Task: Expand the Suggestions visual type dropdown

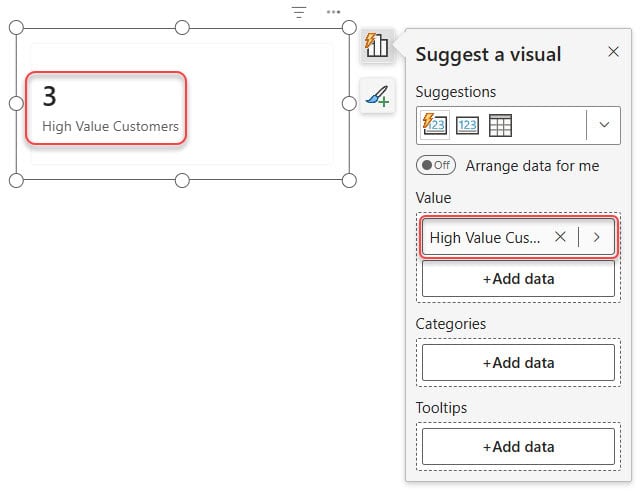Action: (603, 125)
